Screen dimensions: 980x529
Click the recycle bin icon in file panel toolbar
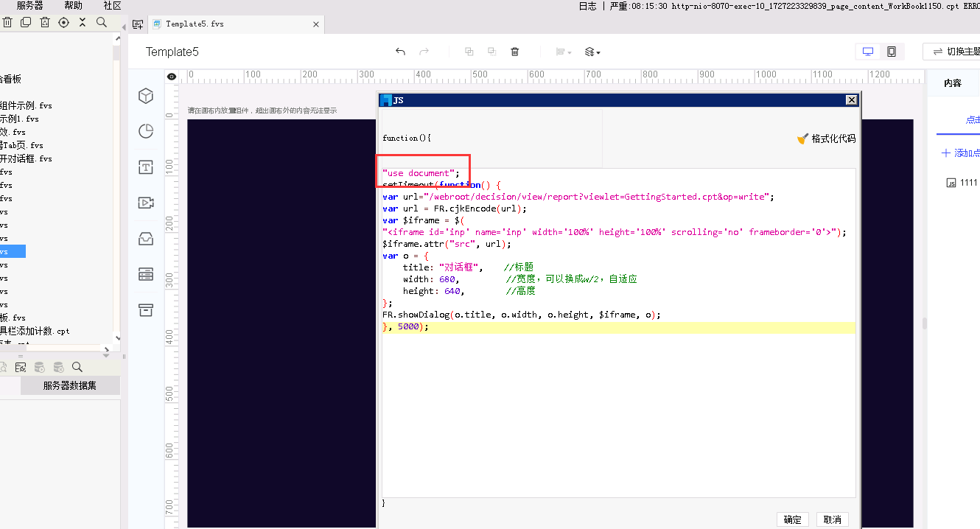pos(45,23)
